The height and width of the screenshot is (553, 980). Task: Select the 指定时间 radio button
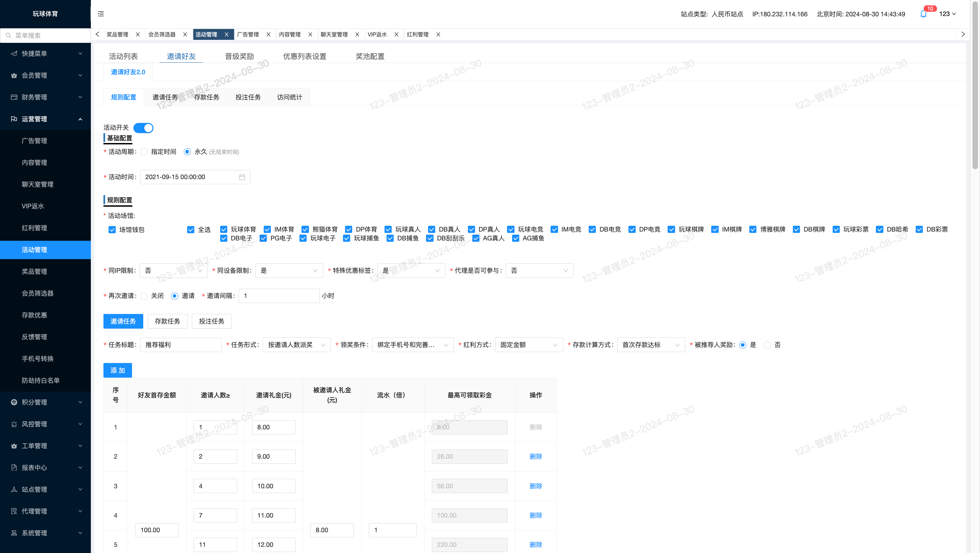pos(144,152)
